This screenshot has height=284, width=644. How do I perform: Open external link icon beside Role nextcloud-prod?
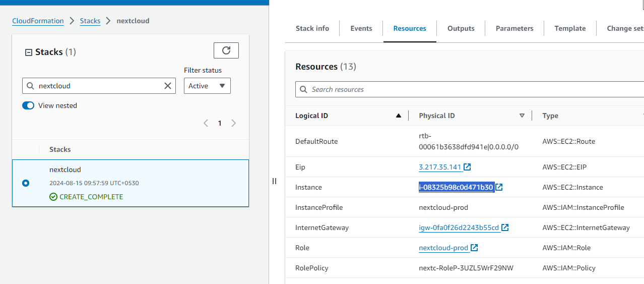pyautogui.click(x=474, y=248)
